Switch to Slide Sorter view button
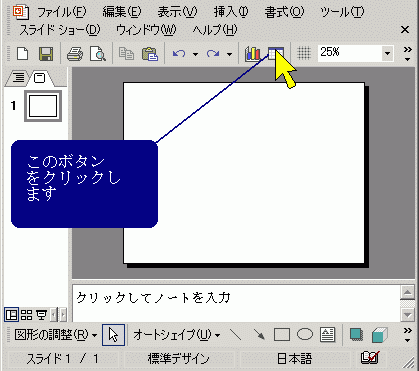The width and height of the screenshot is (419, 371). 26,314
